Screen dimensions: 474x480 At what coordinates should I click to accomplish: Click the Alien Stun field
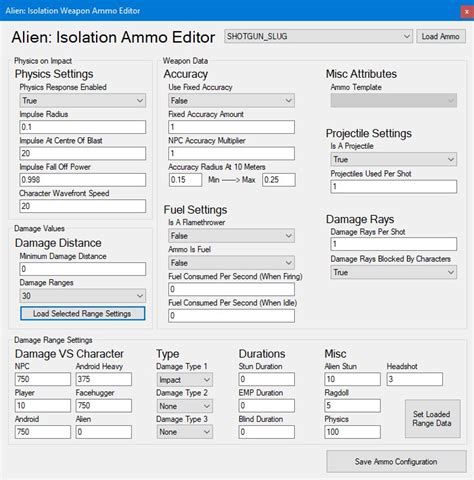[353, 379]
